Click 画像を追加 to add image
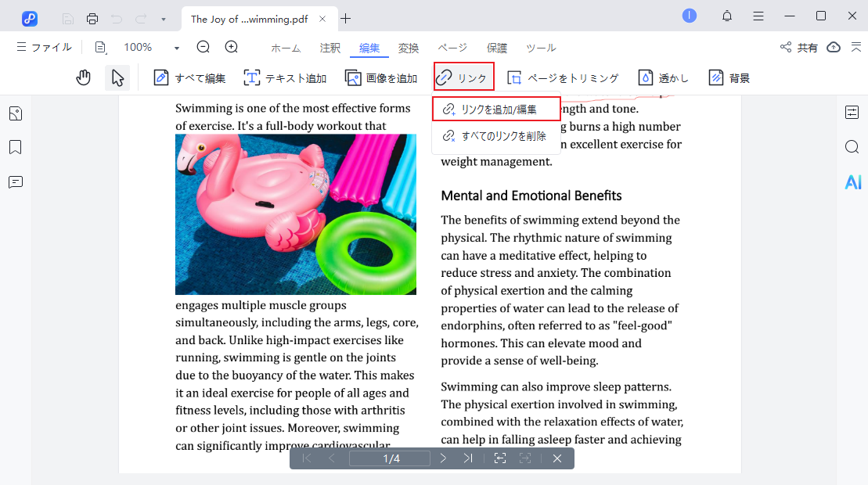This screenshot has width=868, height=485. click(x=381, y=78)
